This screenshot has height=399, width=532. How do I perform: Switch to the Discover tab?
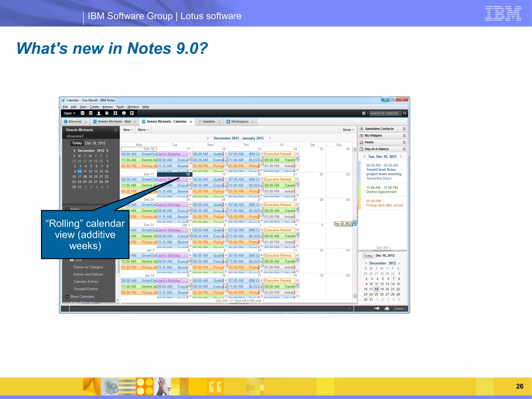coord(75,122)
